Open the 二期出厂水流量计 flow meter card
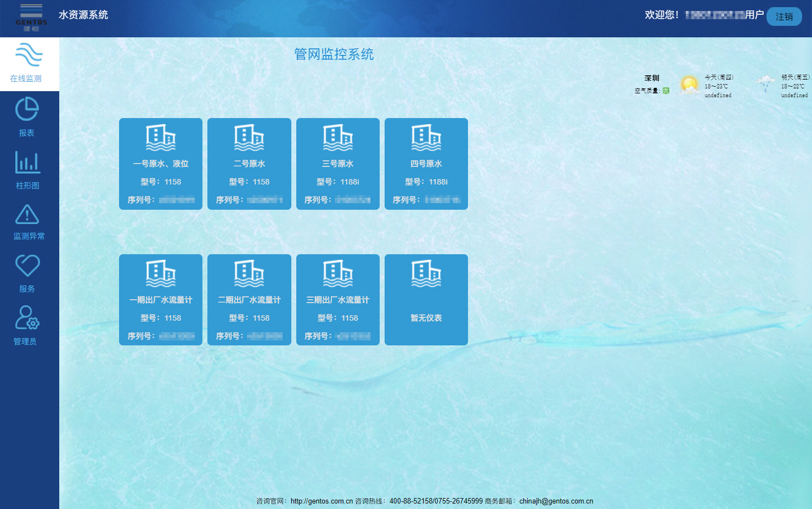 click(249, 300)
